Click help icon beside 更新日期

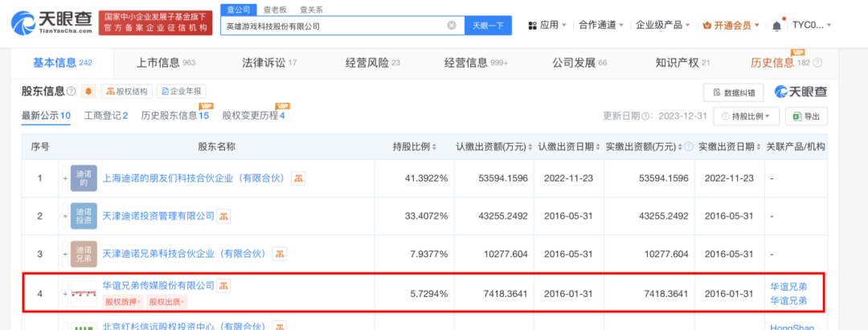pyautogui.click(x=645, y=116)
